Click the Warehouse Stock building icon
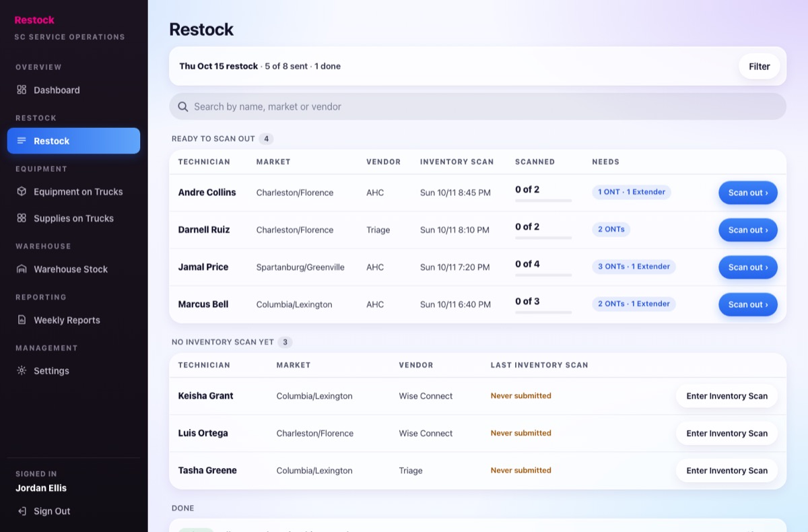 [22, 269]
